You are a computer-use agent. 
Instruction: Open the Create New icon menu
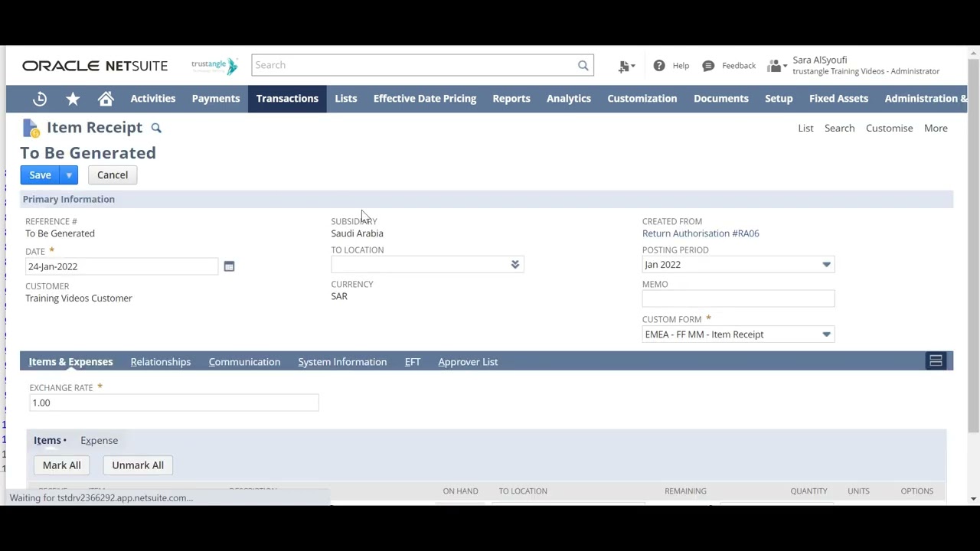[626, 66]
